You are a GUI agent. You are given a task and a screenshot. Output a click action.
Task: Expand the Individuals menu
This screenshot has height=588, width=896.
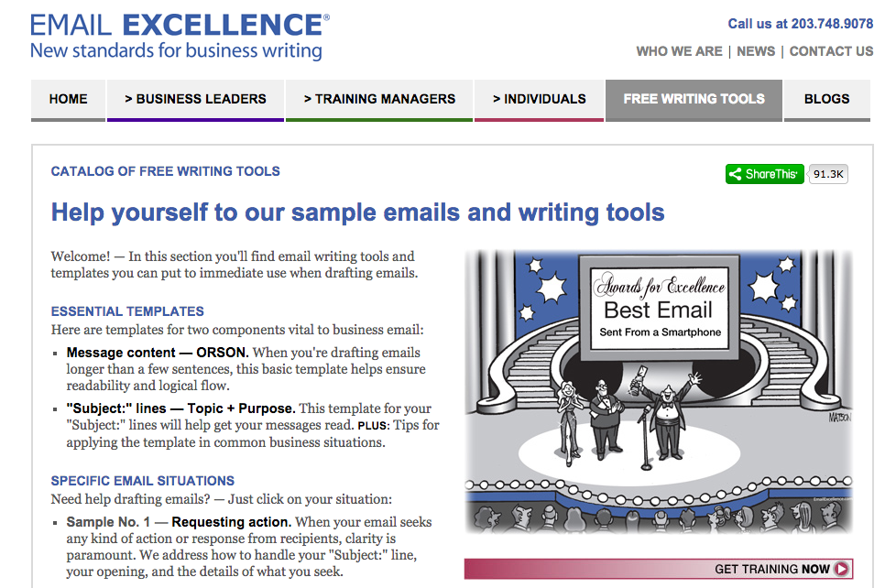click(539, 100)
